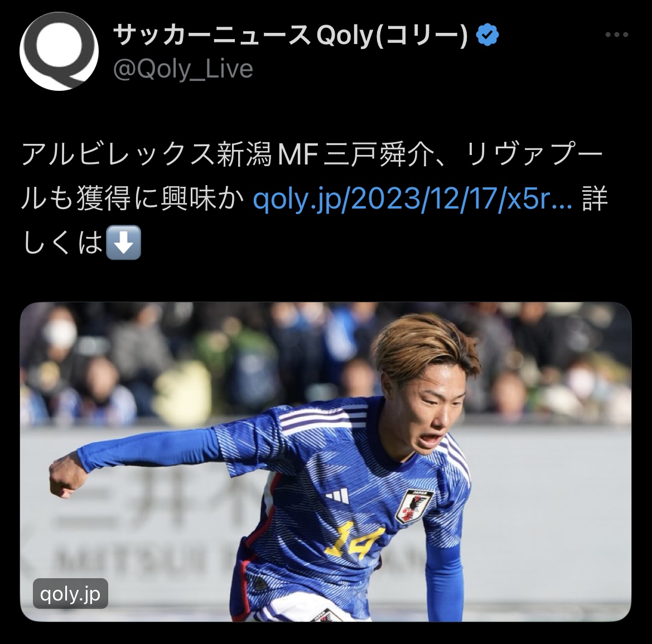The height and width of the screenshot is (644, 652).
Task: Click the adidas logo on the jersey
Action: (337, 496)
